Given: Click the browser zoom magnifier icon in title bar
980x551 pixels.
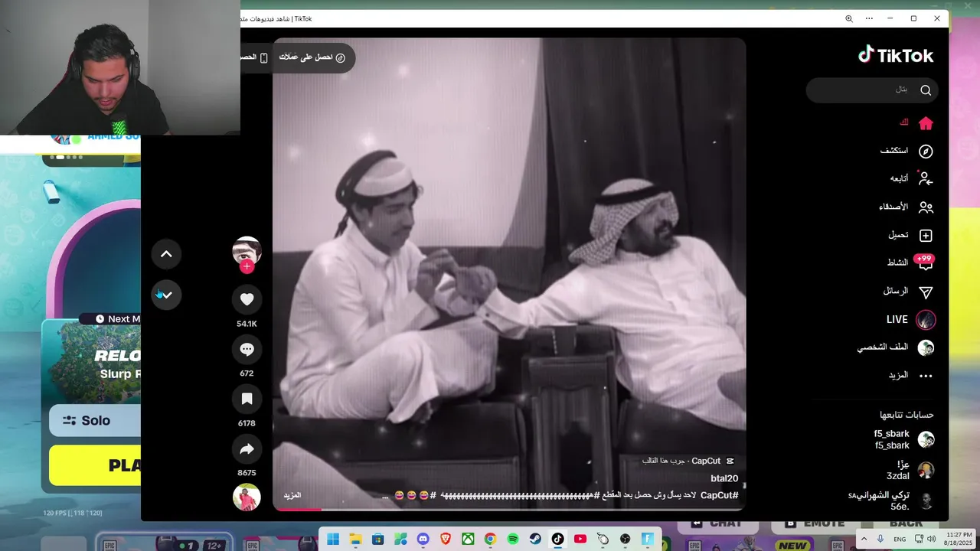Looking at the screenshot, I should [x=849, y=18].
